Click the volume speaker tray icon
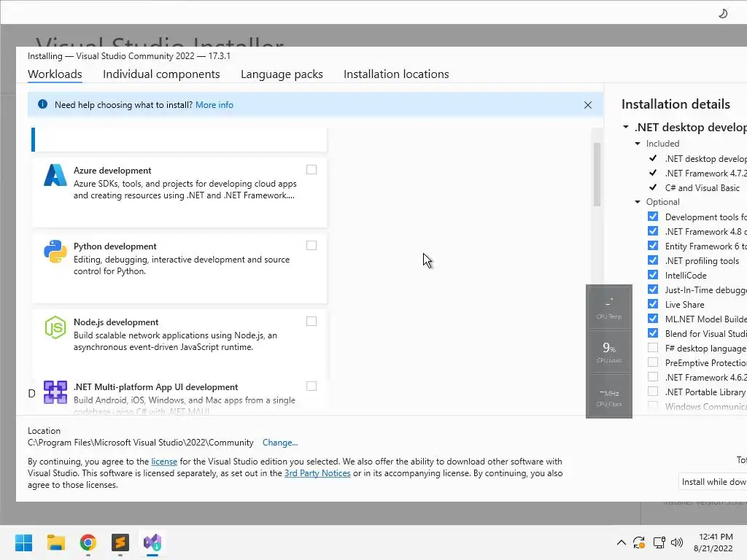 [x=676, y=542]
